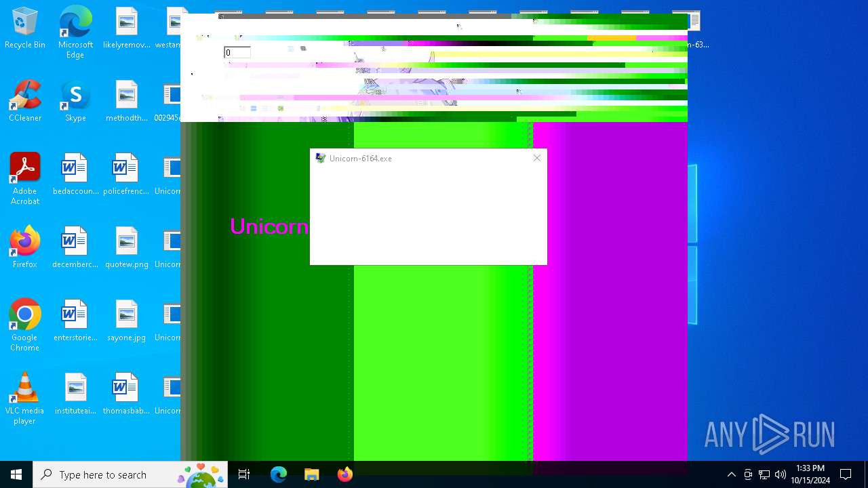Open the clock showing 1:33 PM
The width and height of the screenshot is (868, 488).
(810, 474)
